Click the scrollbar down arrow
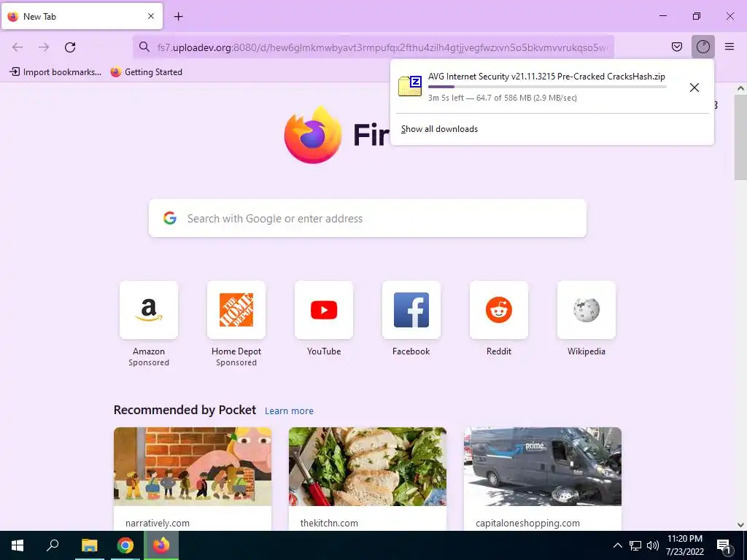 [740, 525]
